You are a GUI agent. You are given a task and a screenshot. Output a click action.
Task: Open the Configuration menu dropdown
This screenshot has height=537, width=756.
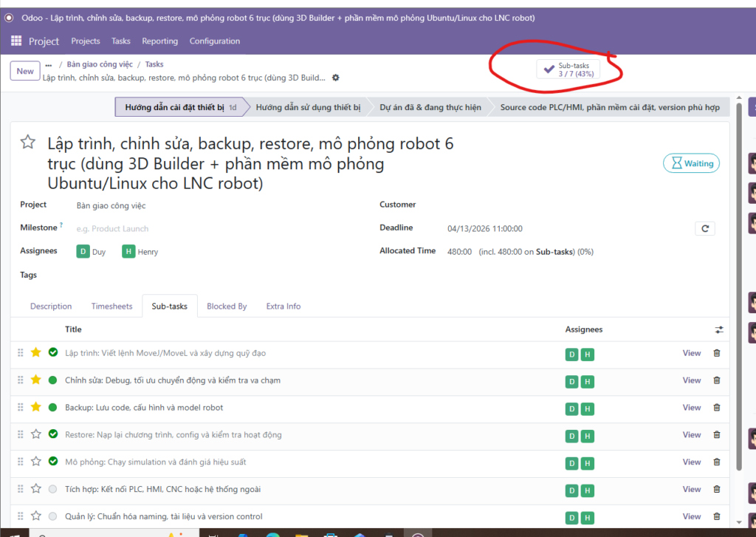coord(214,41)
